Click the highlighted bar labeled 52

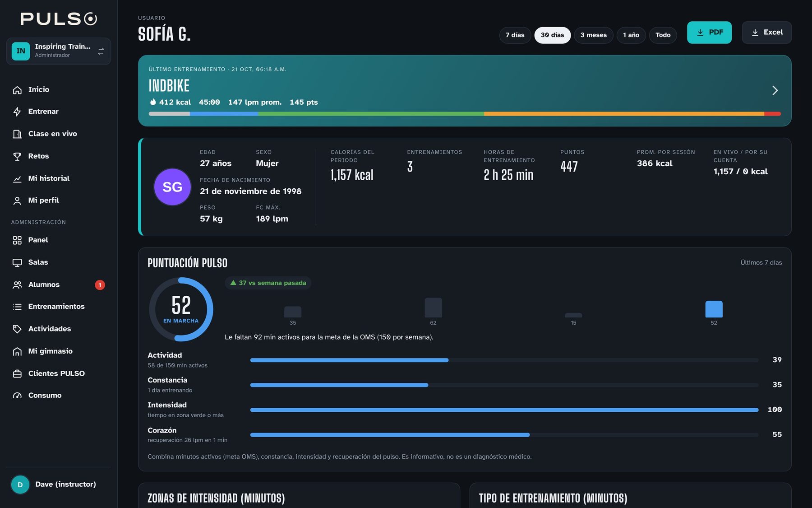click(x=714, y=309)
